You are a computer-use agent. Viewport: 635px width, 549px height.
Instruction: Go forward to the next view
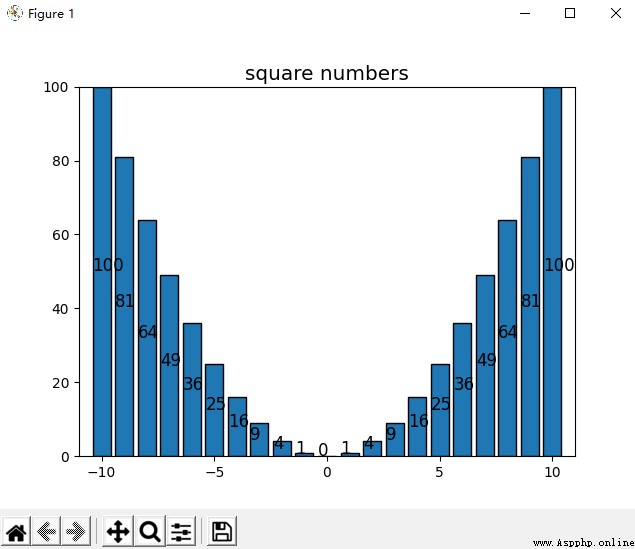(x=76, y=531)
